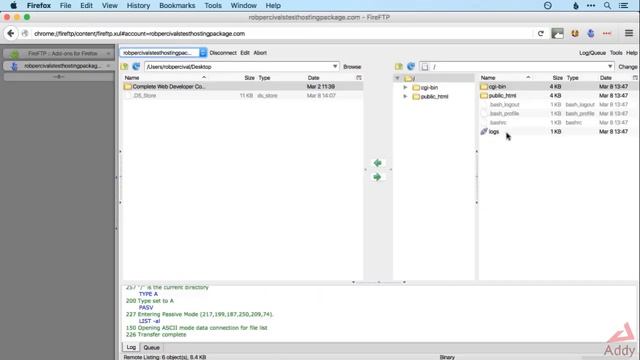The width and height of the screenshot is (640, 360).
Task: Click local up-directory folder icon
Action: pos(124,67)
